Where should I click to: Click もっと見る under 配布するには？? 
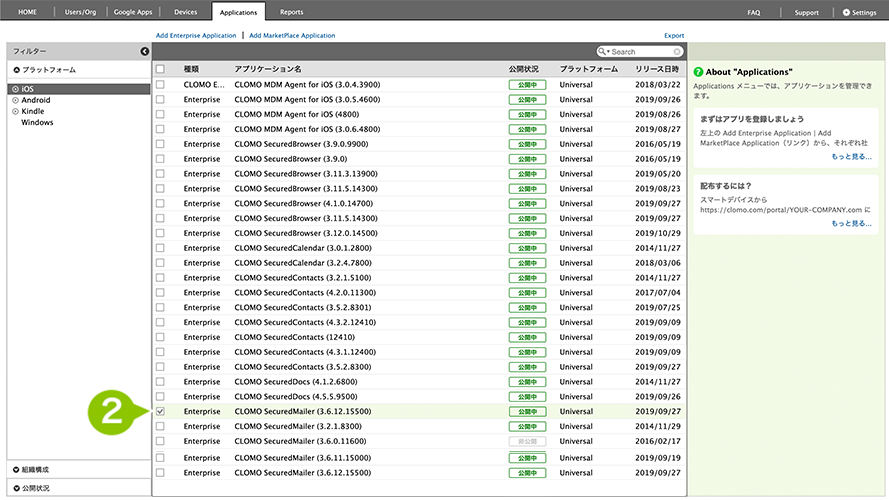pos(851,223)
